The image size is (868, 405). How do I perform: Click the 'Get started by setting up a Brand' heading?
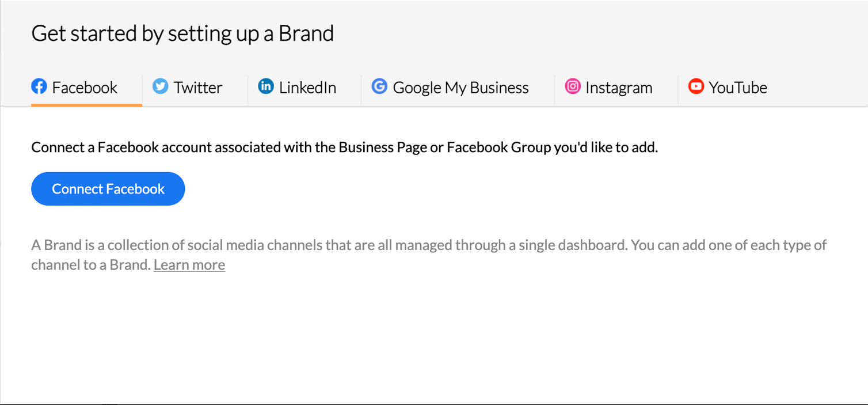point(182,33)
